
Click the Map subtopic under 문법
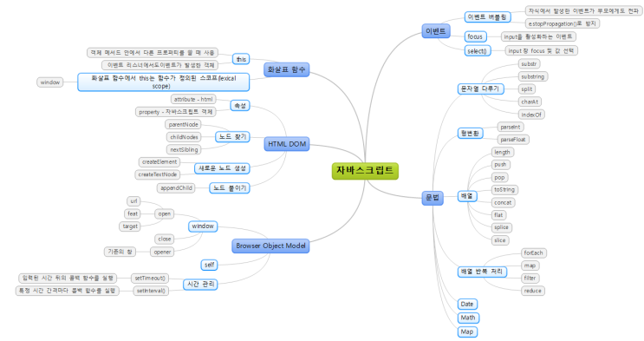(x=467, y=332)
